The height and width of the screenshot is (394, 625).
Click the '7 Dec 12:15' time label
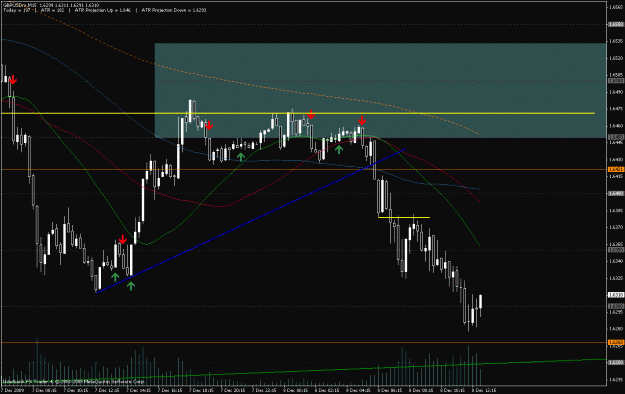[x=107, y=390]
